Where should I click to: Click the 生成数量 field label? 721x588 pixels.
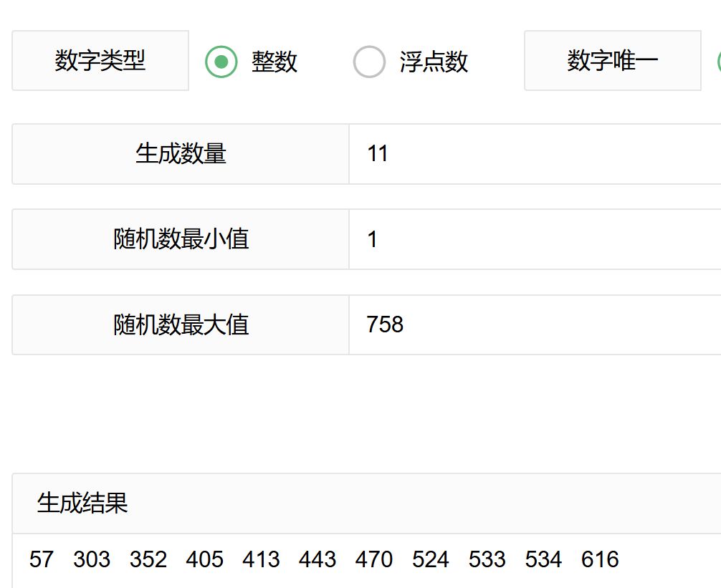tap(181, 154)
